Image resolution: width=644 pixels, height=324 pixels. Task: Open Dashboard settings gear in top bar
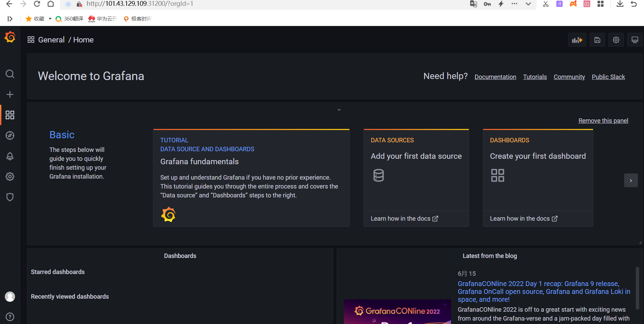616,40
